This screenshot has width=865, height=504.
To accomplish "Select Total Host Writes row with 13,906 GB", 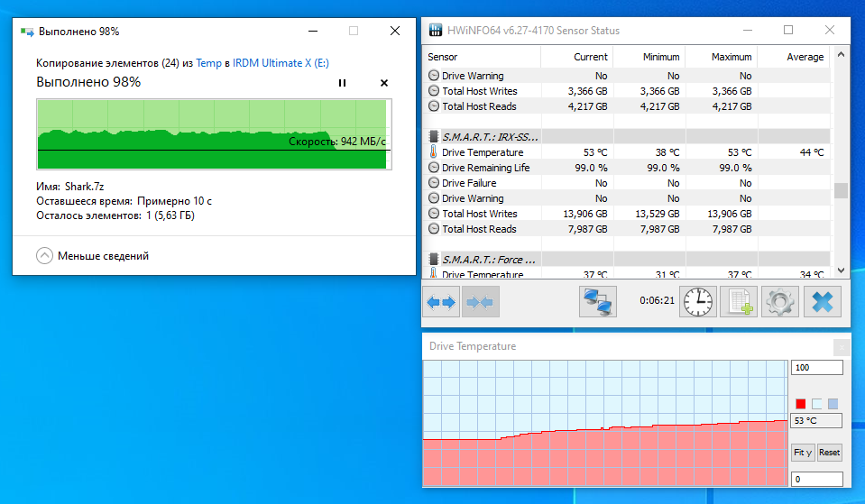I will point(626,214).
